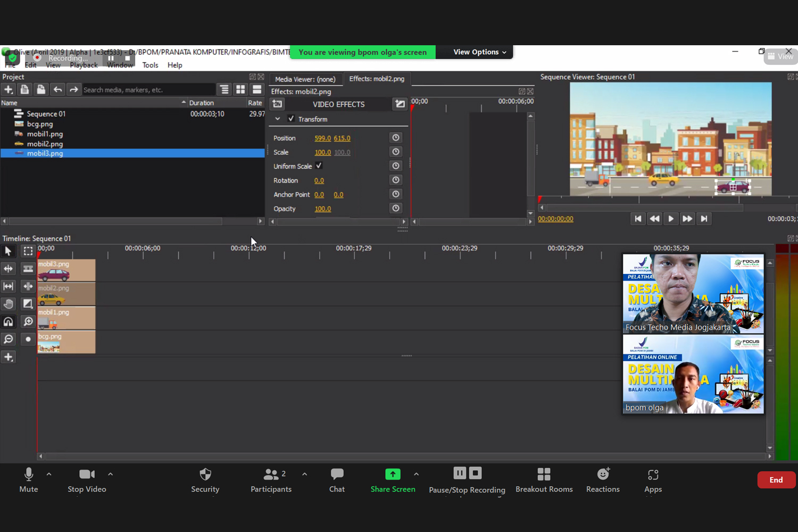Uncheck the Transform effect checkbox
Viewport: 798px width, 532px height.
pyautogui.click(x=291, y=119)
